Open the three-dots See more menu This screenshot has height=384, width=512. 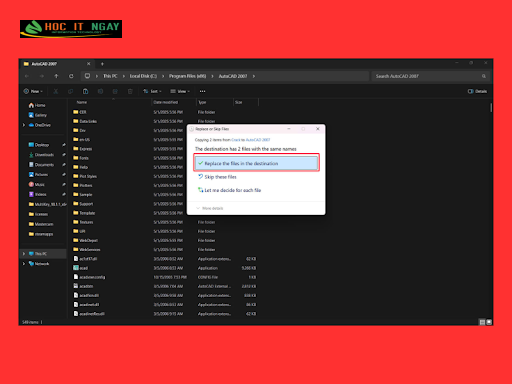[202, 91]
